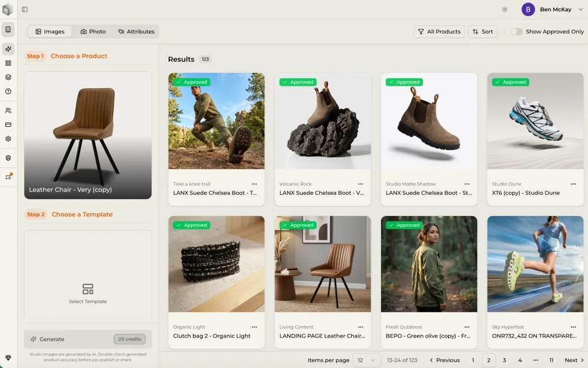Open the LANDING PAGE Leather Chair image

[x=322, y=264]
